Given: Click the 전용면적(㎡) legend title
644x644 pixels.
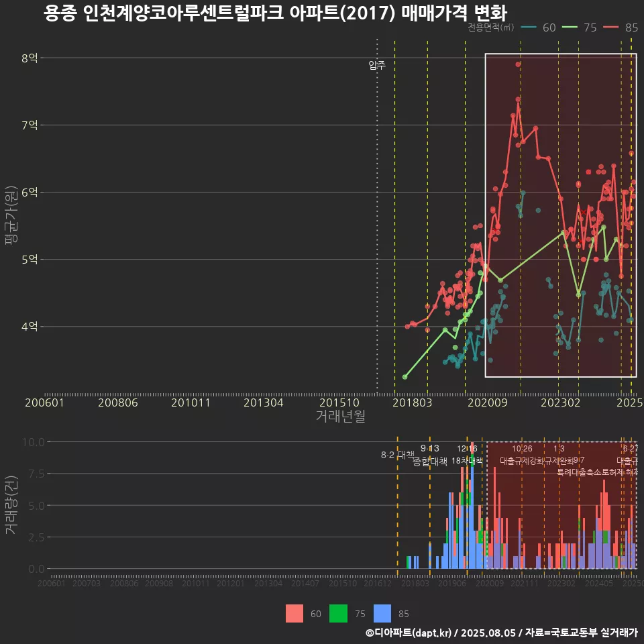Looking at the screenshot, I should tap(491, 28).
